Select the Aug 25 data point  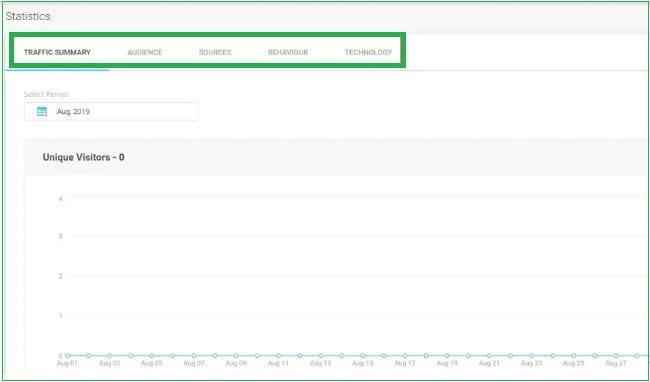[574, 355]
